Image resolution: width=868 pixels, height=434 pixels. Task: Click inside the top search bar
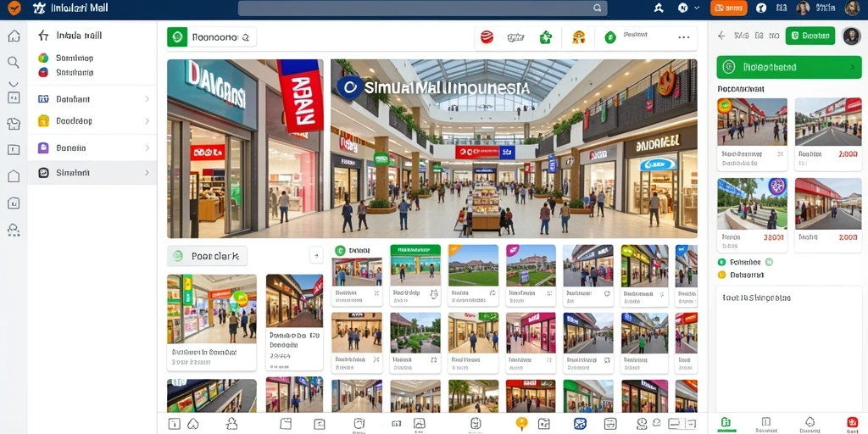pos(422,8)
